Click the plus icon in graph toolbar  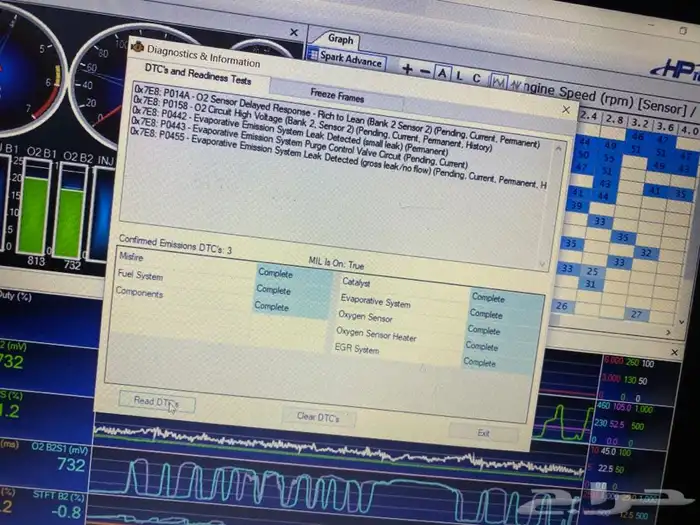tap(408, 68)
